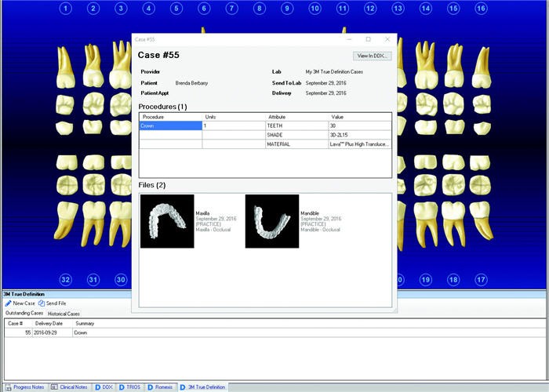Maximize the Case #55 dialog

coord(369,39)
